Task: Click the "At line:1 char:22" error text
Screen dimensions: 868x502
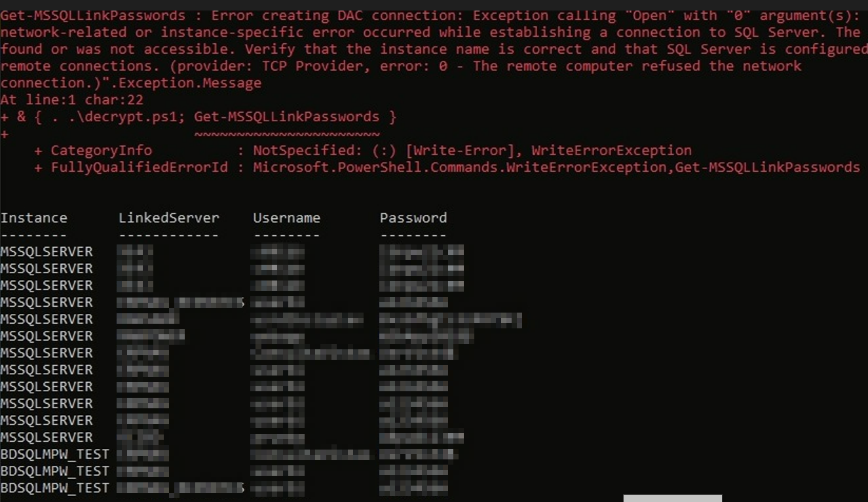Action: coord(72,100)
